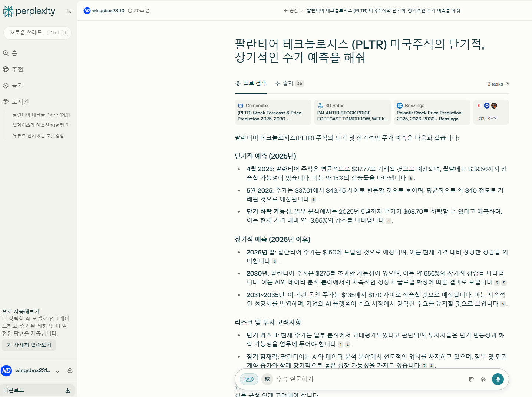Click the 장기적 예측 (2026년 이후) heading

coord(272,240)
